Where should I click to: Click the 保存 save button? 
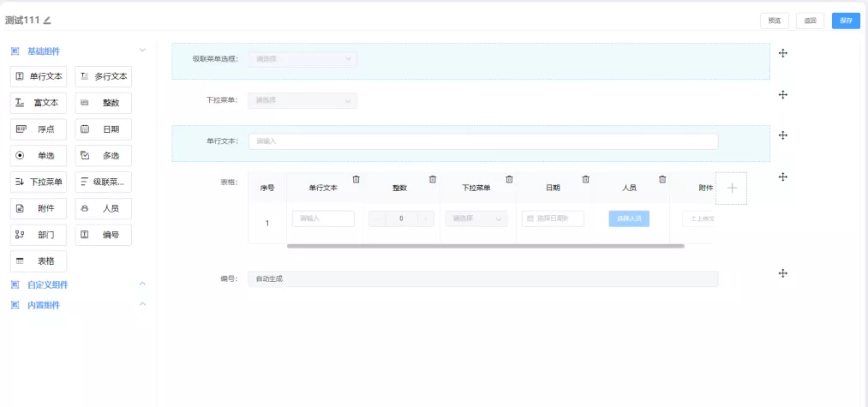[x=845, y=21]
